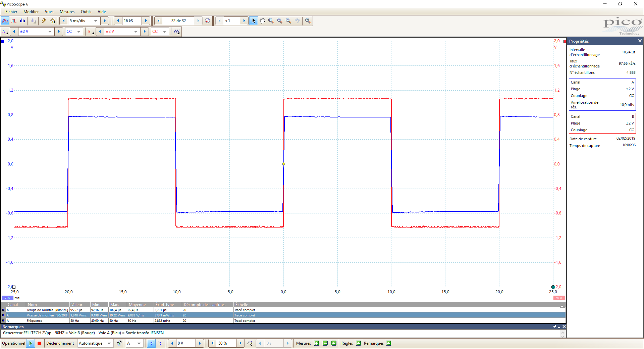Viewport: 644px width, 349px height.
Task: Decrease the 16 kS sample count
Action: [118, 21]
